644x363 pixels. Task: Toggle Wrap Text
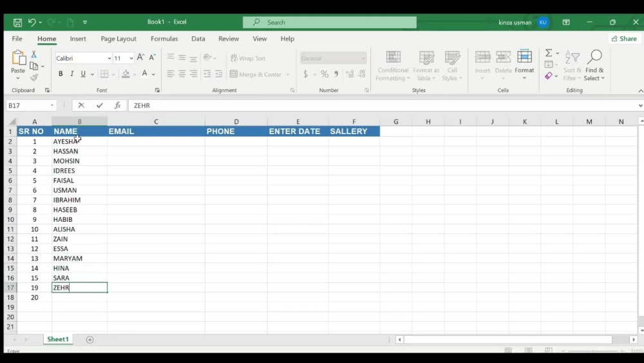click(x=248, y=59)
